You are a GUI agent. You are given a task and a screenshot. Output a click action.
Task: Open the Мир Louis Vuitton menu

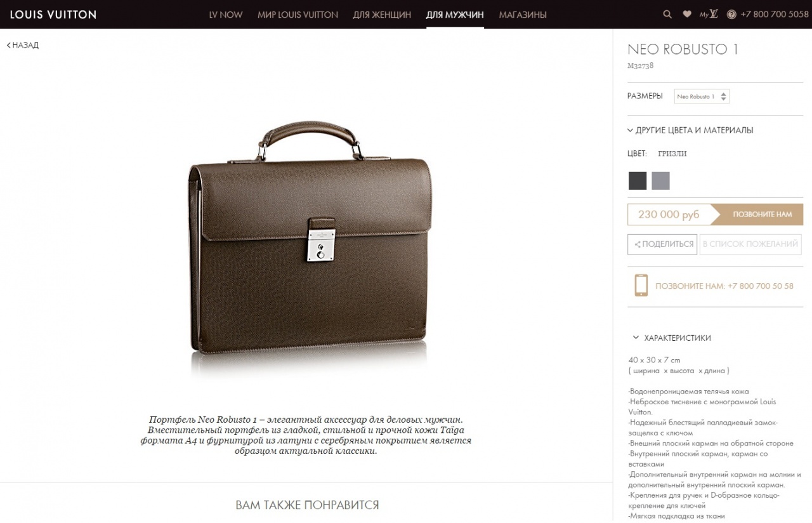click(x=298, y=15)
